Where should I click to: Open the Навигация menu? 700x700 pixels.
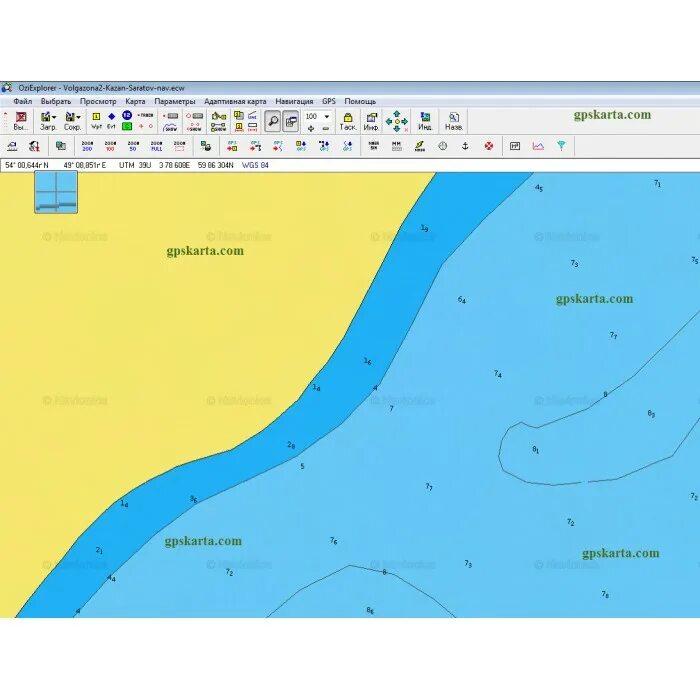294,101
